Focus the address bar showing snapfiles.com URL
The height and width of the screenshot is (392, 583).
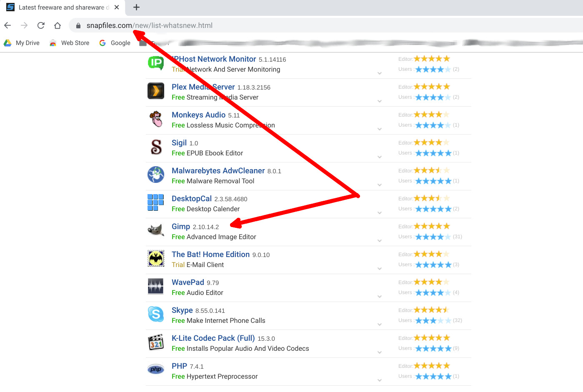(x=325, y=25)
